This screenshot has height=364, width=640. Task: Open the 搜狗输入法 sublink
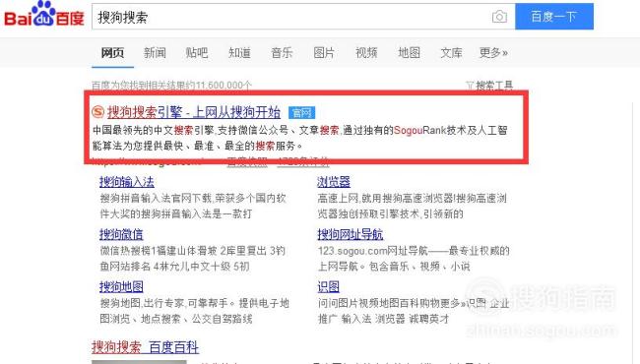point(127,182)
